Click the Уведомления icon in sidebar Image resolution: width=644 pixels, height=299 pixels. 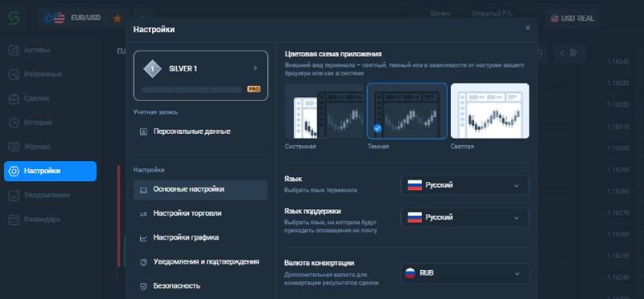point(14,195)
